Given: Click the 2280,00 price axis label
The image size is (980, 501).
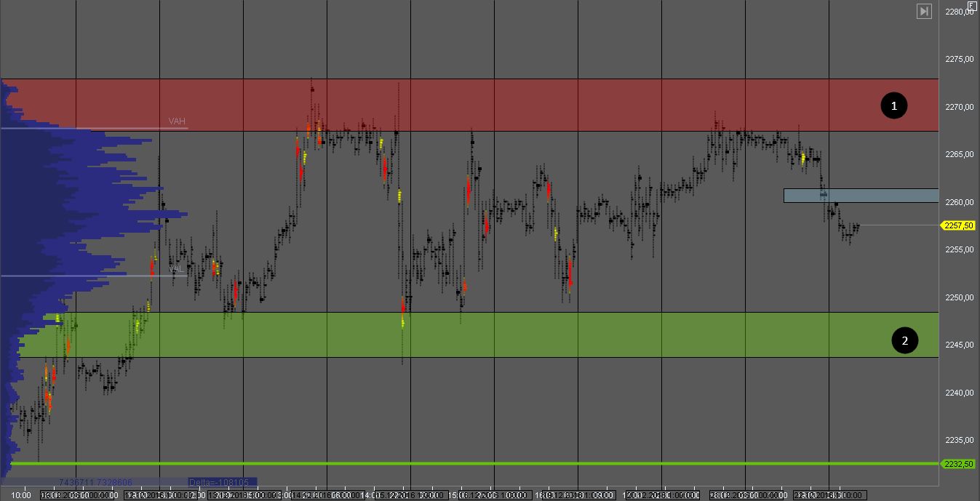Looking at the screenshot, I should 959,12.
